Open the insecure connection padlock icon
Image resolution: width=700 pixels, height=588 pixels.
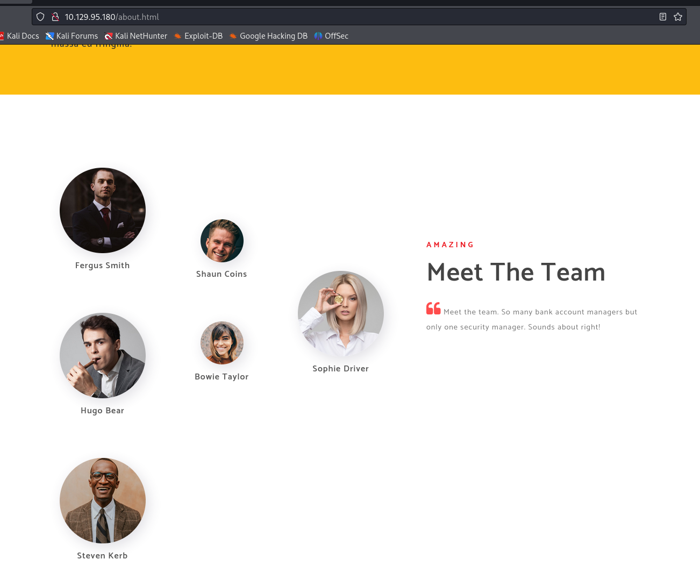pyautogui.click(x=54, y=17)
